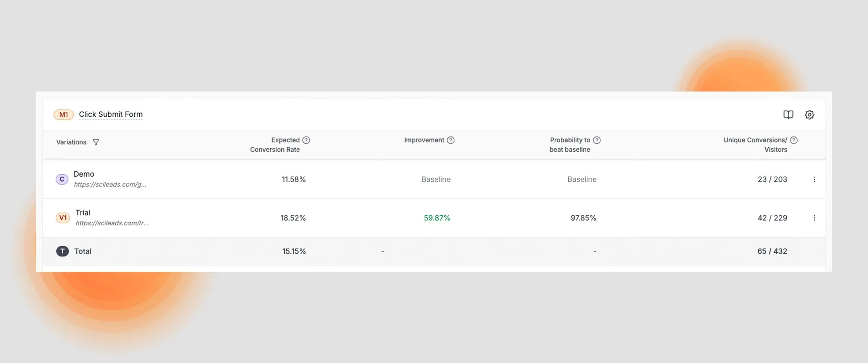Open the Demo variation URL link
Screen dimensions: 868x363
click(110, 185)
